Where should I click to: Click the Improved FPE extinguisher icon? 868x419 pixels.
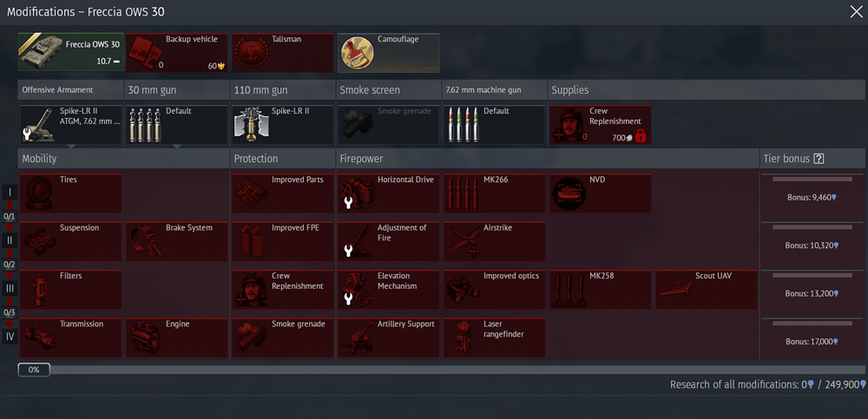(x=251, y=242)
